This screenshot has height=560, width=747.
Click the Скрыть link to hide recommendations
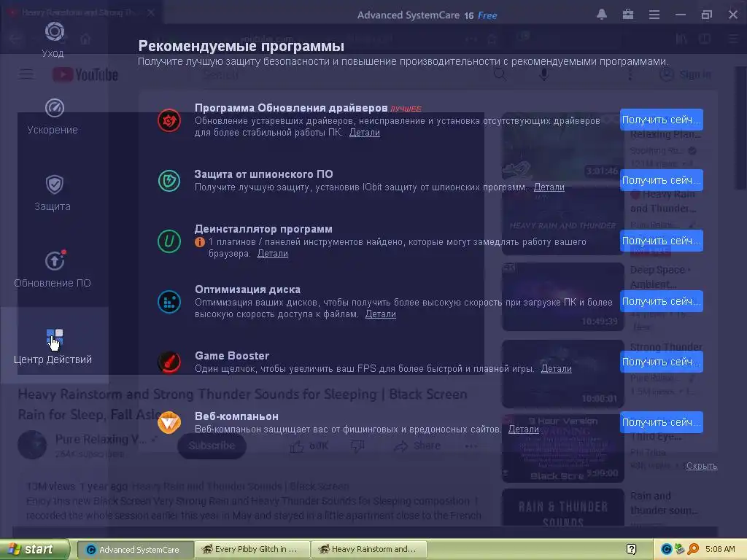(x=702, y=466)
